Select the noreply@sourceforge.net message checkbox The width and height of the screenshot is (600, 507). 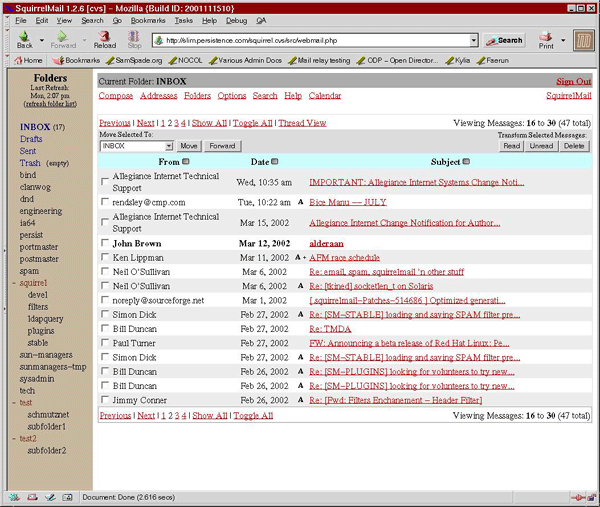[x=104, y=300]
